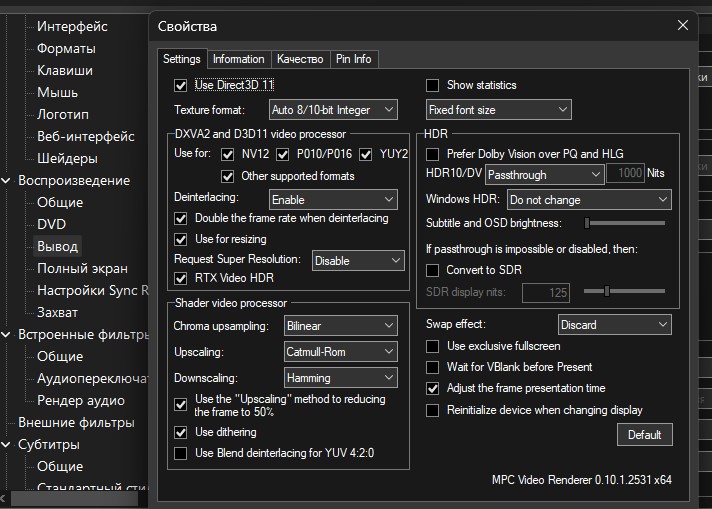Collapse the Субтитры tree section
712x509 pixels.
6,445
